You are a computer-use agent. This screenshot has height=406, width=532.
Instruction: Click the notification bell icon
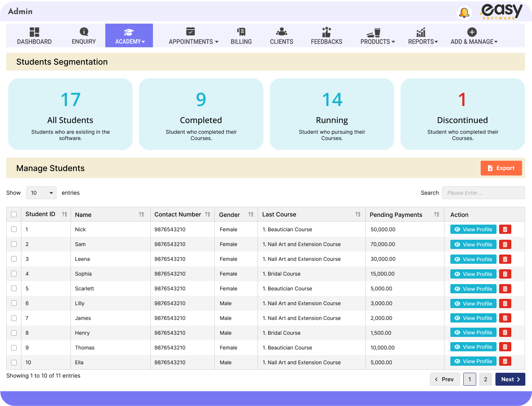pos(464,13)
